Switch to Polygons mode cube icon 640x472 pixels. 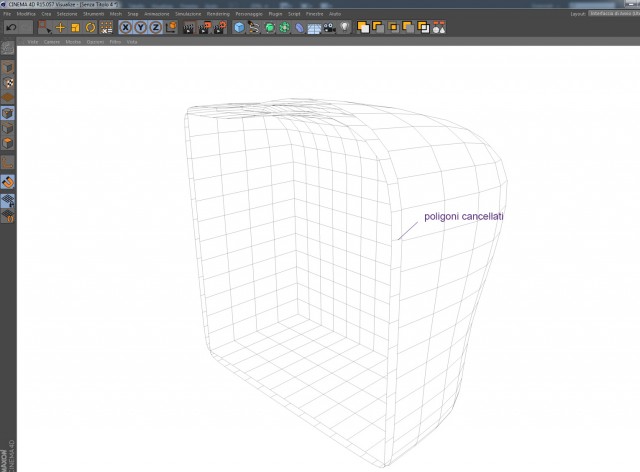pyautogui.click(x=8, y=143)
